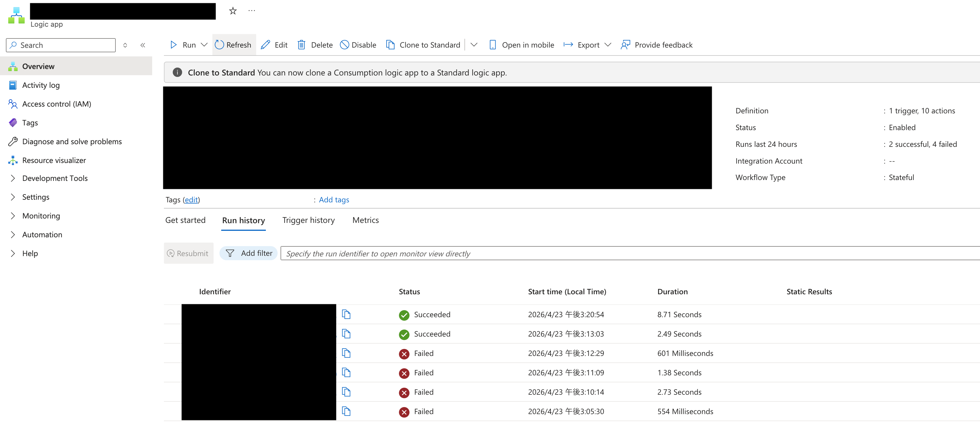Image resolution: width=980 pixels, height=437 pixels.
Task: Switch to Metrics tab
Action: pyautogui.click(x=366, y=220)
